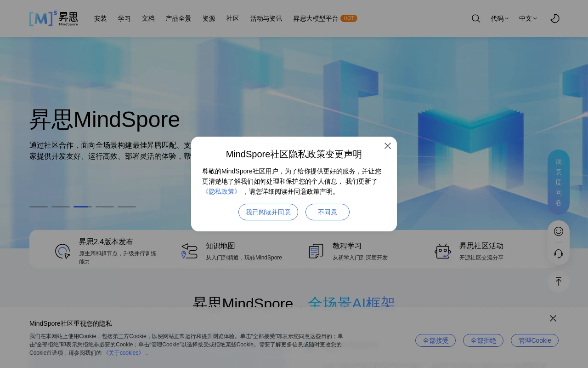The image size is (588, 368).
Task: Click the back-to-top arrow icon
Action: coord(559,282)
